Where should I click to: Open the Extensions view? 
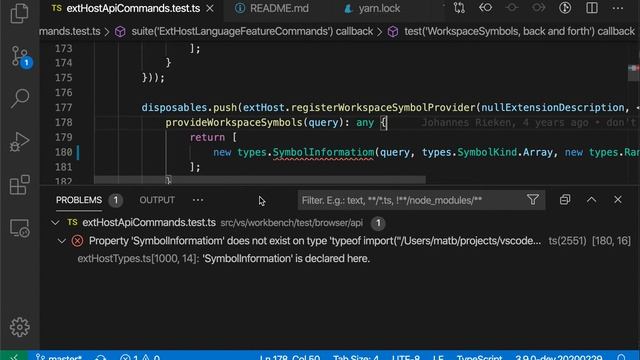pos(20,185)
